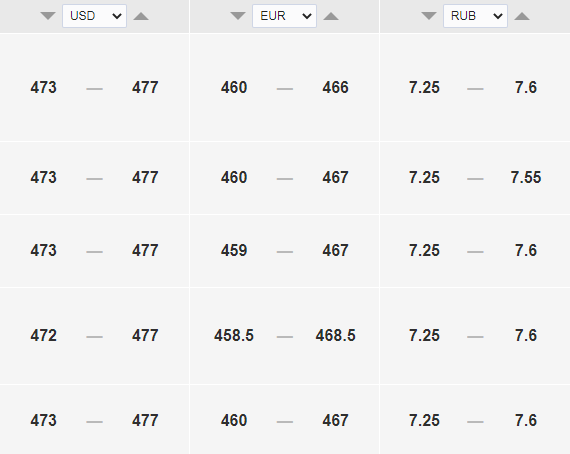This screenshot has height=454, width=570.
Task: Select last row 7.6 RUB sell rate
Action: [x=526, y=420]
